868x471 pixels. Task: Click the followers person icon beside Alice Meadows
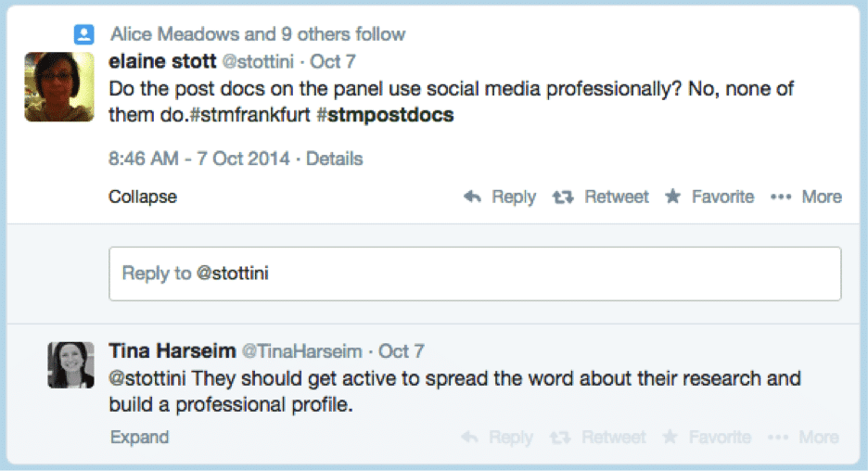click(84, 34)
